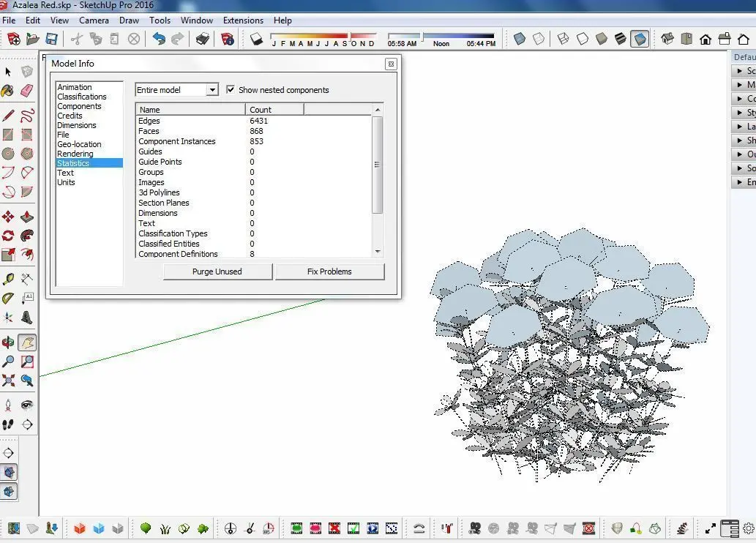Screen dimensions: 756x543
Task: Click the gear settings icon at bottom right
Action: [x=748, y=528]
